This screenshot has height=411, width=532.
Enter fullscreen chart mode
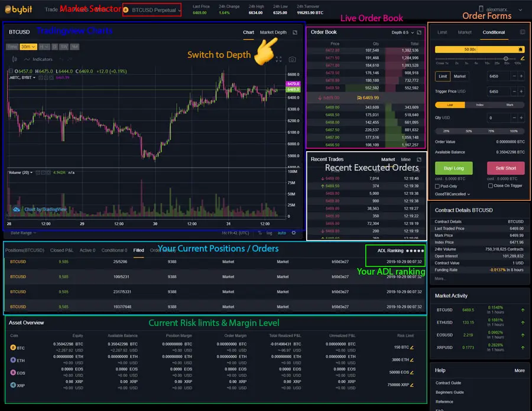[x=278, y=59]
